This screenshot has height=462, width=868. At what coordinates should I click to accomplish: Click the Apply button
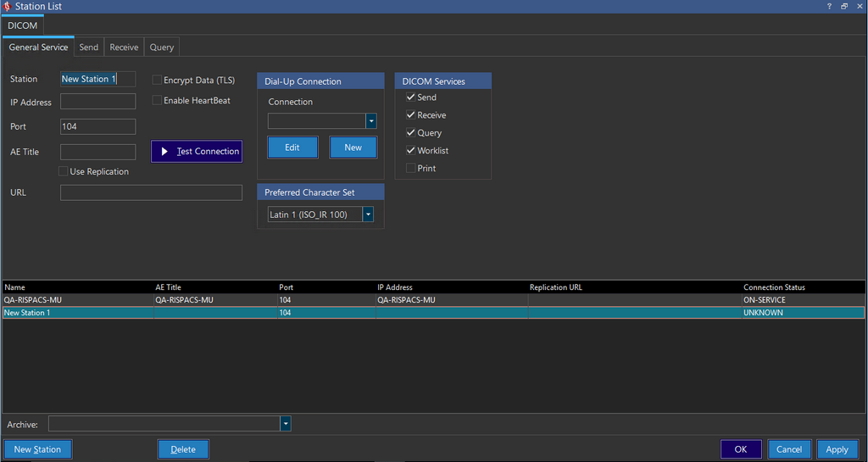click(837, 449)
